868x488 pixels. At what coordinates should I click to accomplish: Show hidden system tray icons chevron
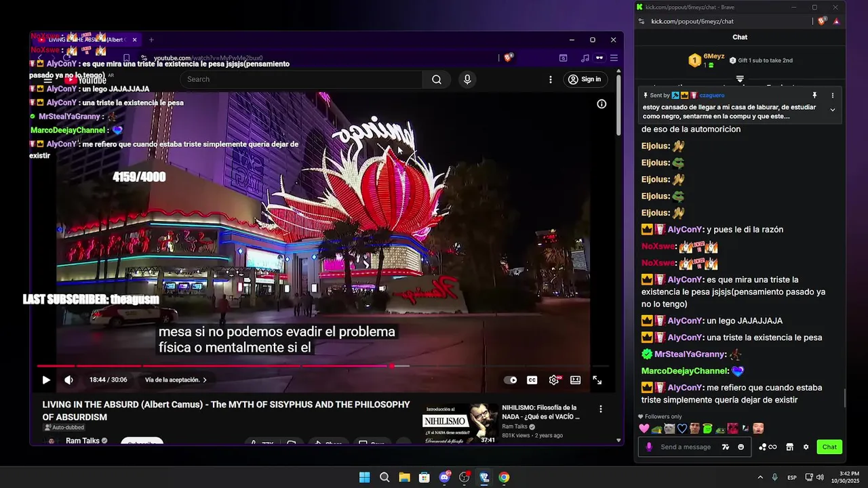pyautogui.click(x=760, y=477)
